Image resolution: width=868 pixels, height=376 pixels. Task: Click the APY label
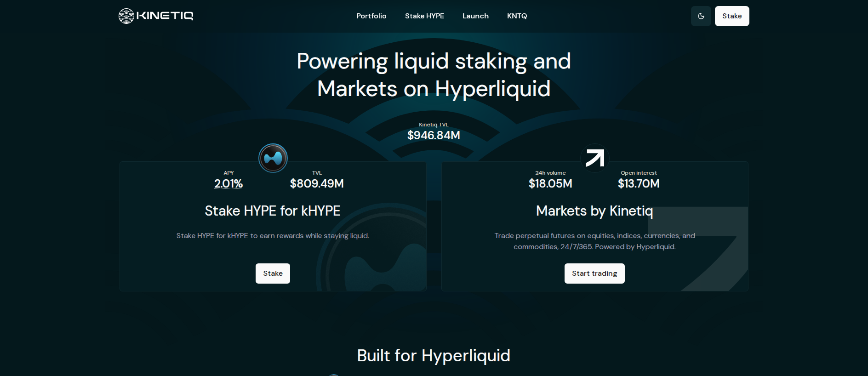tap(228, 173)
